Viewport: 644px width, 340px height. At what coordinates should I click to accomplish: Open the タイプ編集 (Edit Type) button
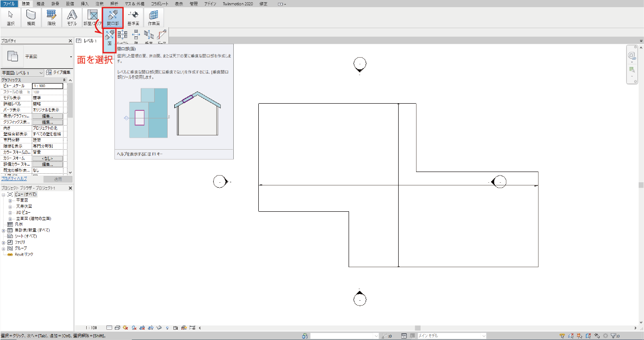59,72
